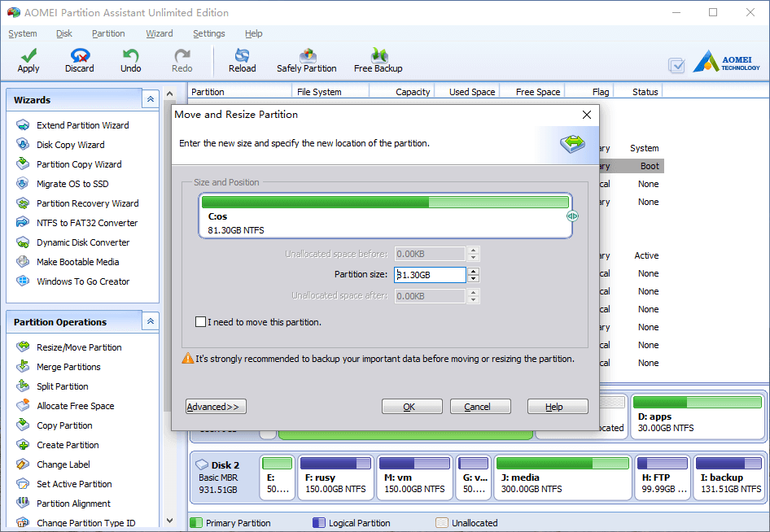This screenshot has height=532, width=770.
Task: Start the Extend Partition Wizard
Action: pos(82,125)
